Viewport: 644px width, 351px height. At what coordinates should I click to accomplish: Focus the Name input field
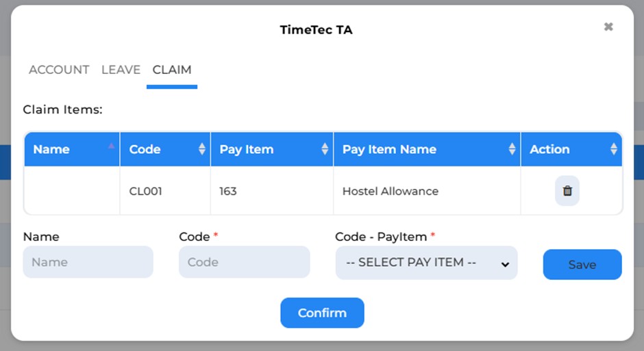point(88,262)
